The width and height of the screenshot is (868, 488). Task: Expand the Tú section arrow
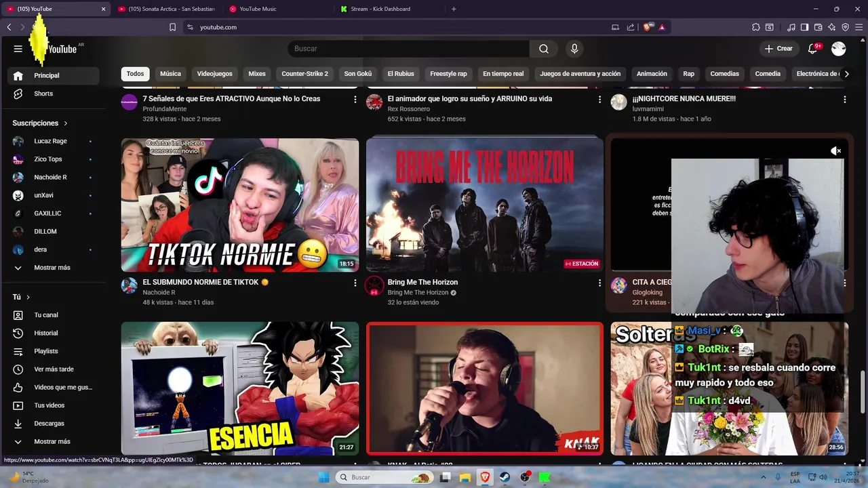[x=28, y=297]
